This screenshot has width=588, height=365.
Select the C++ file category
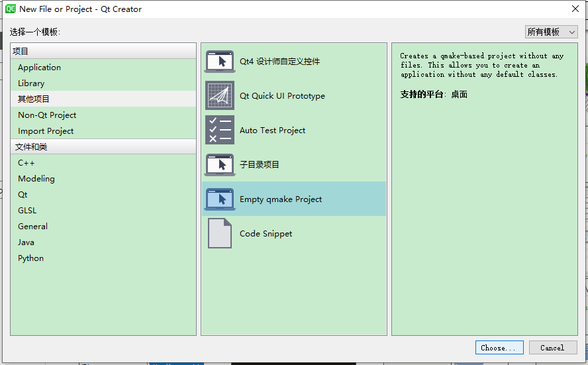[x=103, y=162]
